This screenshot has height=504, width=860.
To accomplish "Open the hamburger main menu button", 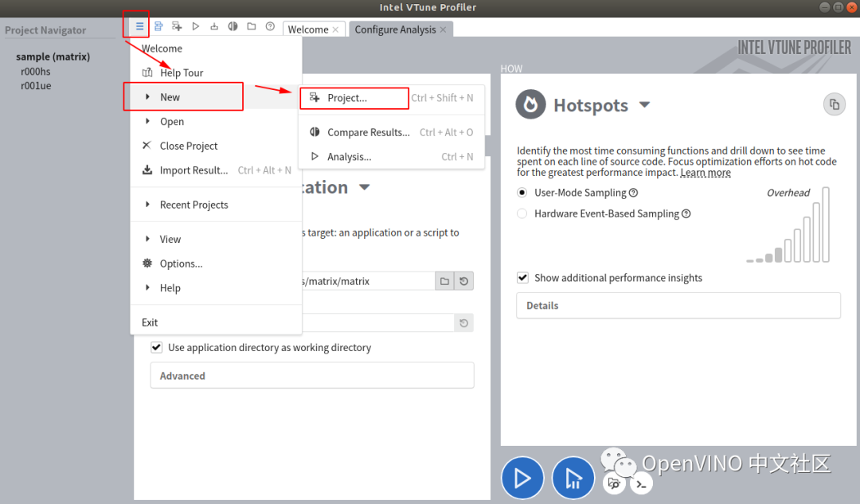I will click(139, 25).
